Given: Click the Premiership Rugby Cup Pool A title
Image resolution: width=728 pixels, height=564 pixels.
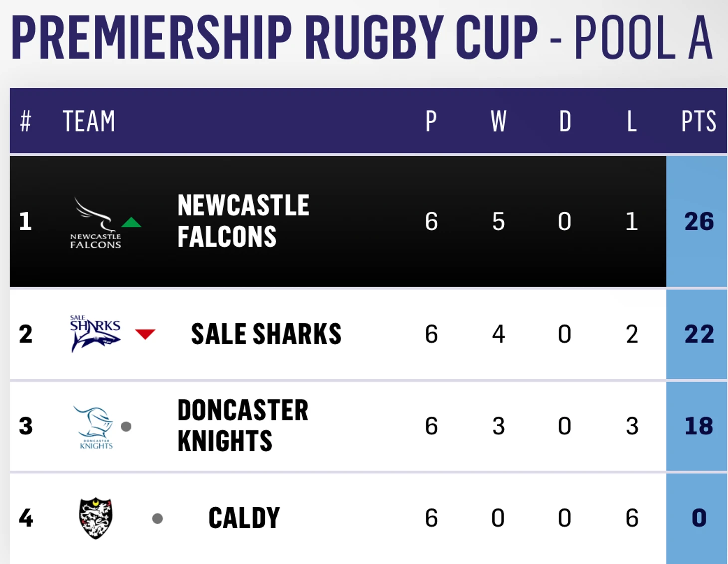Looking at the screenshot, I should tap(362, 38).
